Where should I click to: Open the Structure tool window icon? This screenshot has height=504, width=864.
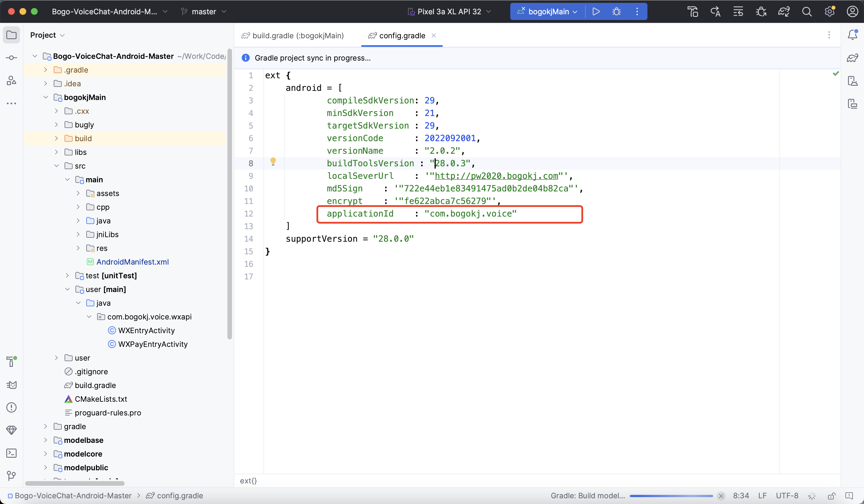coord(11,81)
